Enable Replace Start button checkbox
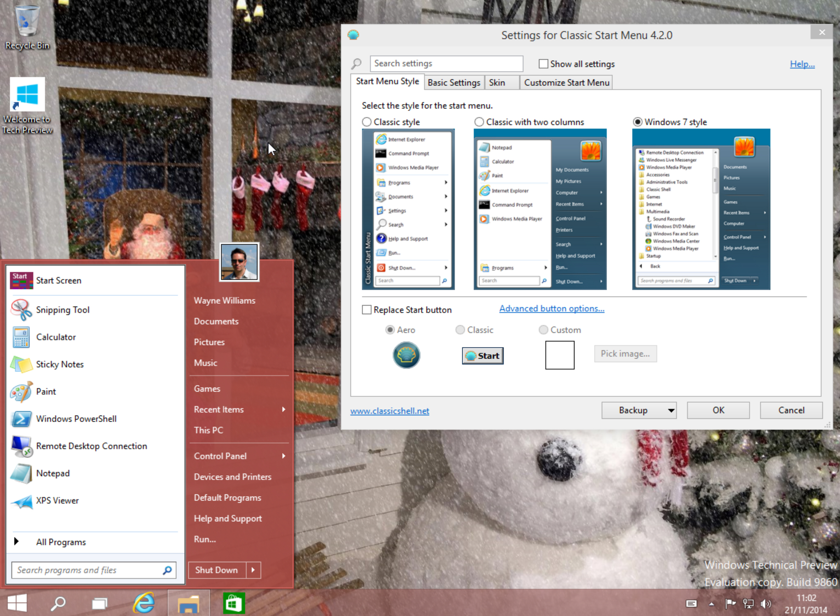 point(368,309)
